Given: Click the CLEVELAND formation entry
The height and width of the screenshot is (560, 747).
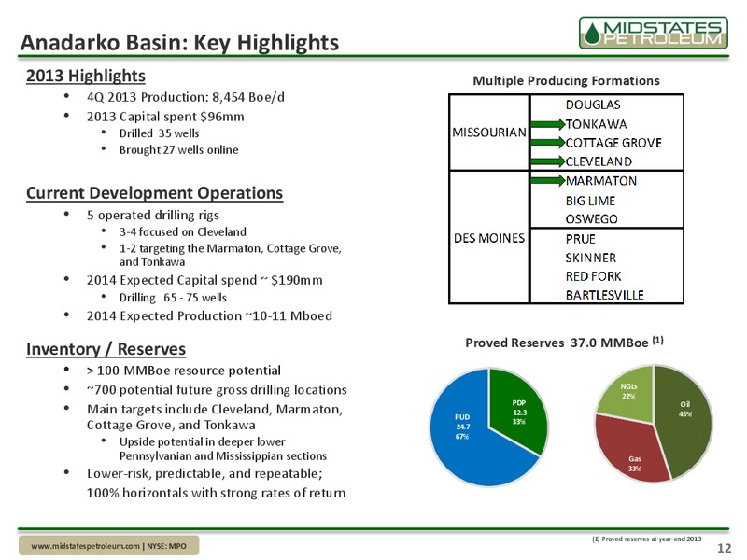Looking at the screenshot, I should (x=599, y=161).
